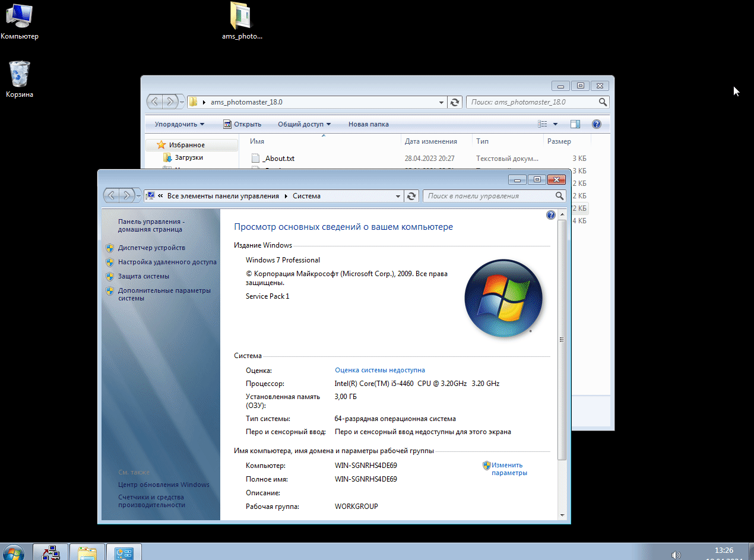Change view using the Explorer view icon
The height and width of the screenshot is (560, 754).
tap(542, 124)
